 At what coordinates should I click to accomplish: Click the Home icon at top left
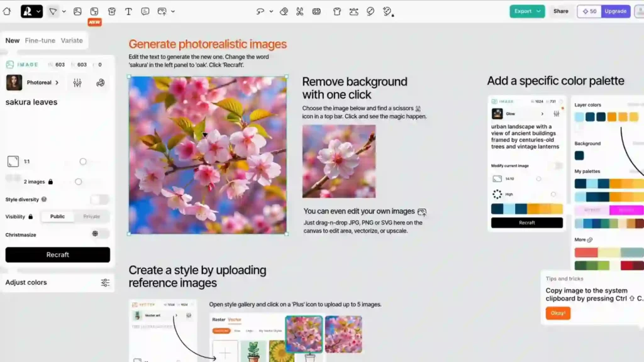[x=6, y=11]
